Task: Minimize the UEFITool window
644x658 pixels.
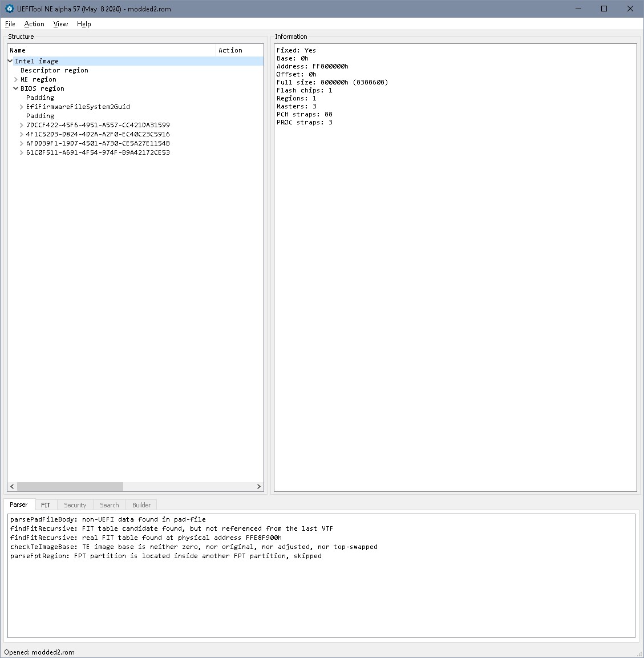Action: click(578, 9)
